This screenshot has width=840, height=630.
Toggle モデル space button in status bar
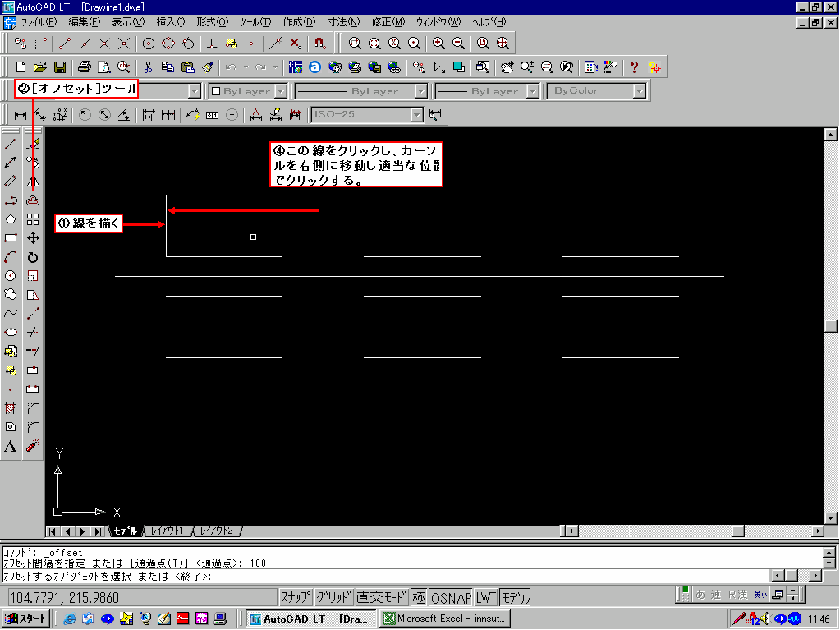tap(516, 597)
